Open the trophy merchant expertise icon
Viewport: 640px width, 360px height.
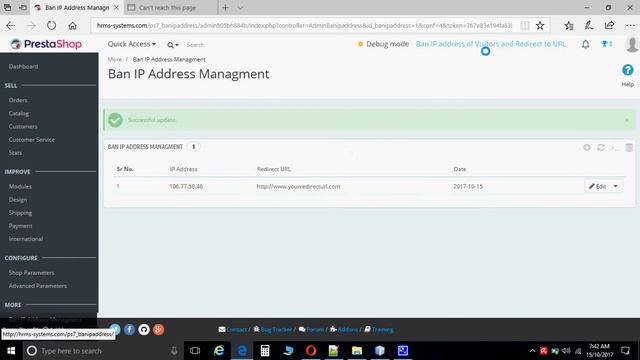click(x=607, y=44)
